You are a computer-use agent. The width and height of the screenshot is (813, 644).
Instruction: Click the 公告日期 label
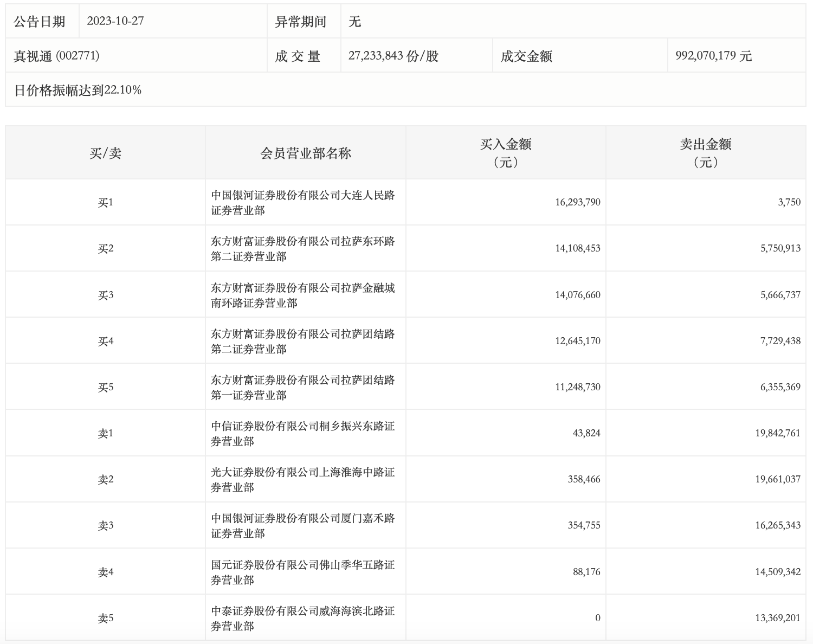40,22
